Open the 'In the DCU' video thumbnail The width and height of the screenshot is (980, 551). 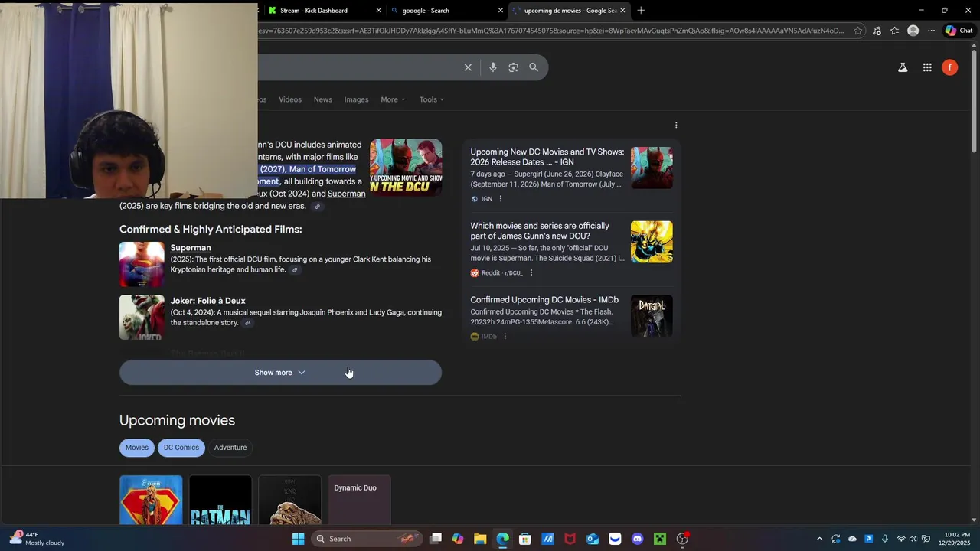coord(406,168)
